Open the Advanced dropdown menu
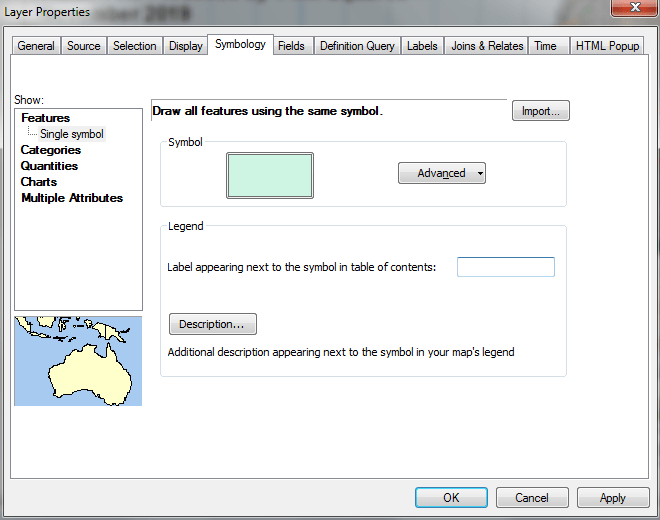The height and width of the screenshot is (520, 660). pyautogui.click(x=442, y=173)
